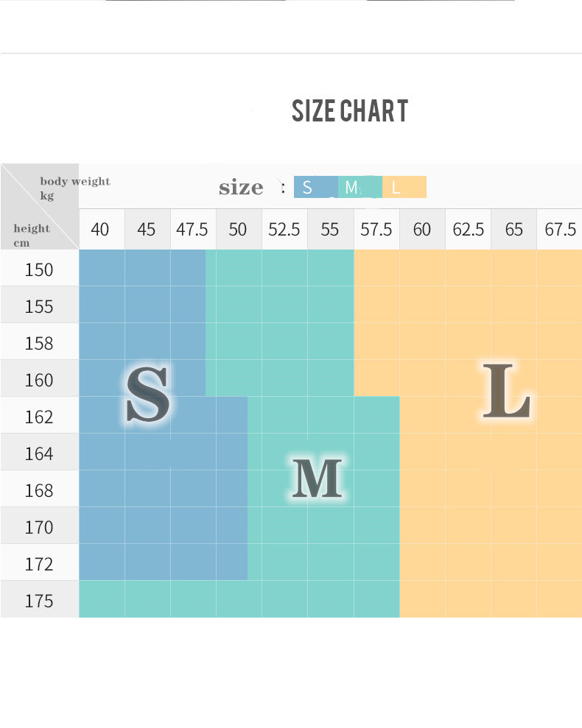
Task: Click the 158 cm height row label
Action: coord(39,343)
